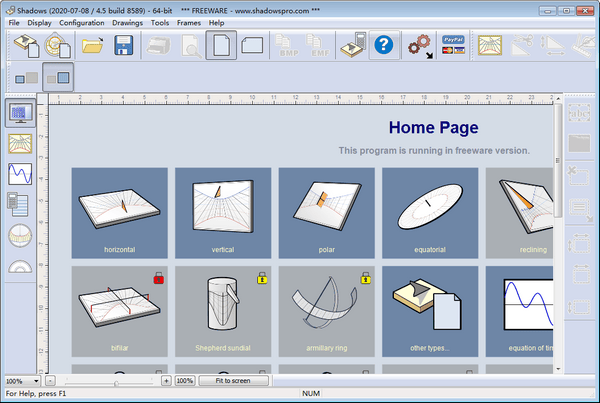The image size is (600, 403).
Task: Open file with the folder icon
Action: 92,45
